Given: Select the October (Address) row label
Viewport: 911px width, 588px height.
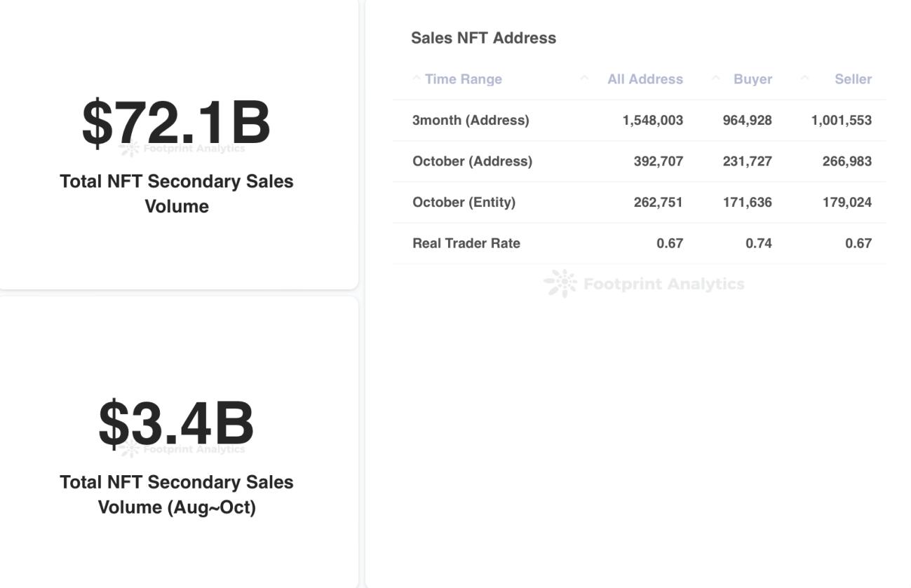Looking at the screenshot, I should (x=472, y=161).
